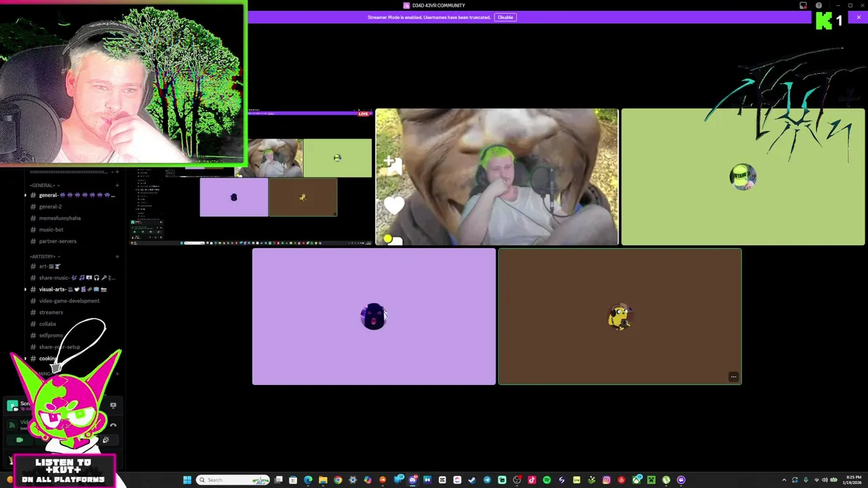This screenshot has height=488, width=868.
Task: Create channel in ARTISTRY category
Action: (117, 257)
